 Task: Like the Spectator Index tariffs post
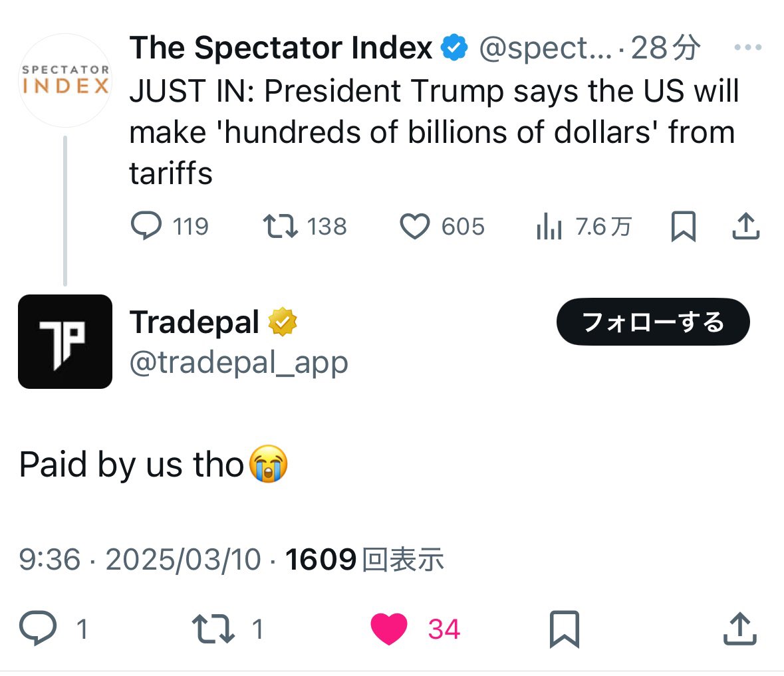pos(415,227)
